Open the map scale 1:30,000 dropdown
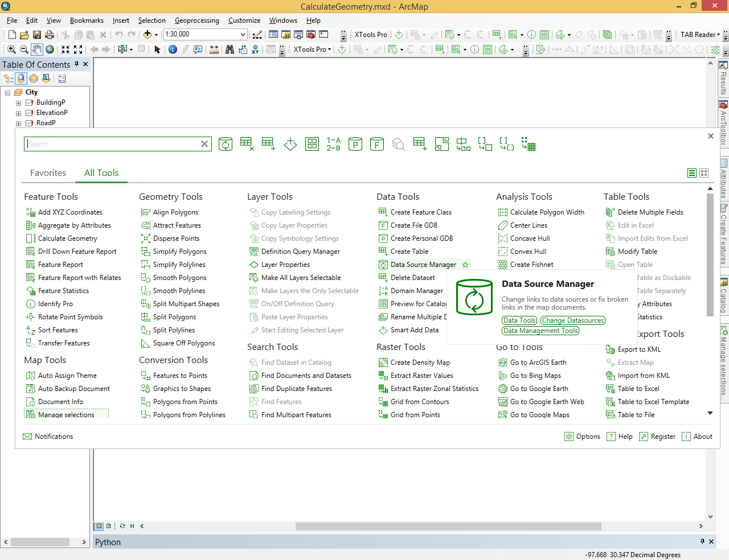 243,35
